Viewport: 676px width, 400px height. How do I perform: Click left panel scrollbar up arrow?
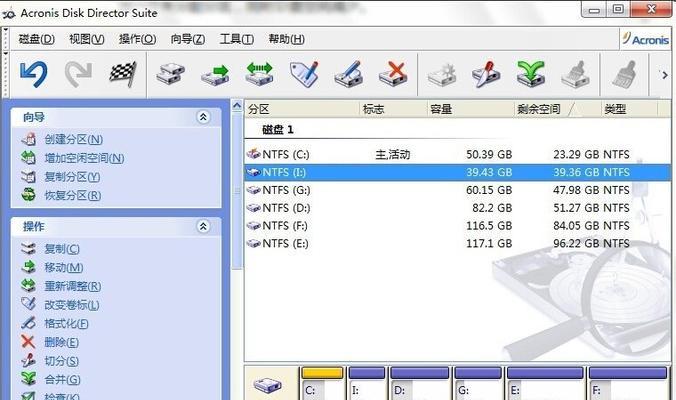(x=237, y=106)
